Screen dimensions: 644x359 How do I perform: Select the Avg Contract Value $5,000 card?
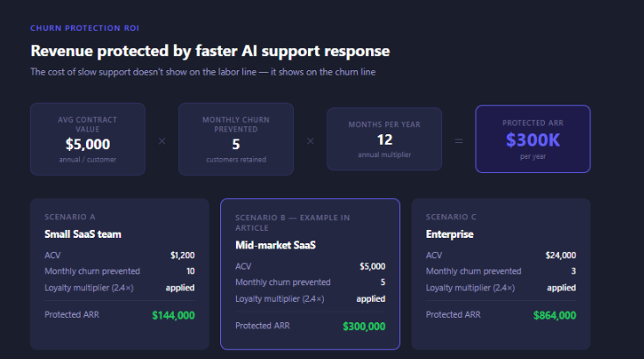coord(87,139)
